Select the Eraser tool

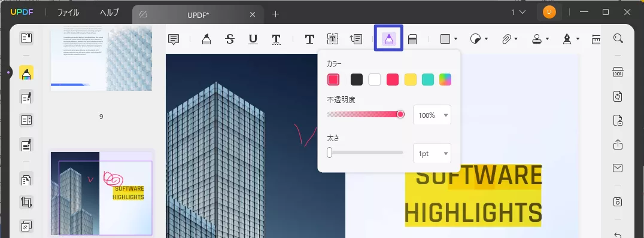(x=412, y=39)
